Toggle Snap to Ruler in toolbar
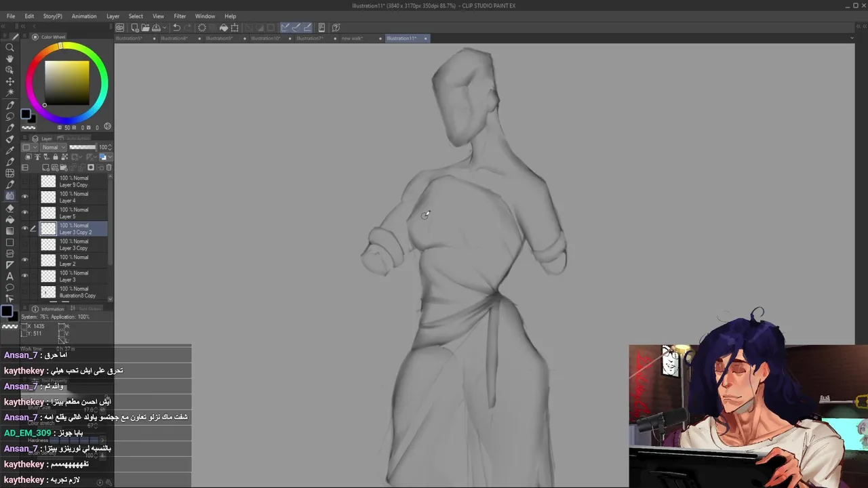Screen dimensions: 868x488 285,28
